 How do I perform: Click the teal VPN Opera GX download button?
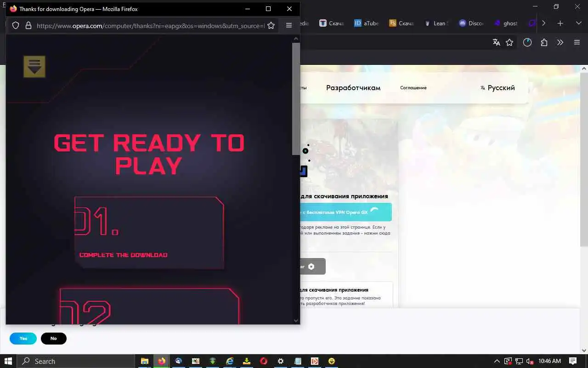[x=346, y=212]
